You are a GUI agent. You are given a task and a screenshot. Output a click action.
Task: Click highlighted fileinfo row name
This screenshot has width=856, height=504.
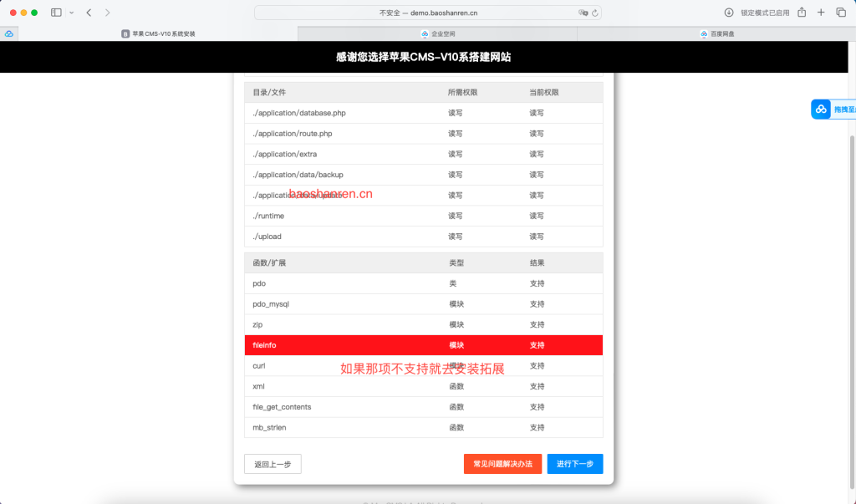[x=264, y=345]
